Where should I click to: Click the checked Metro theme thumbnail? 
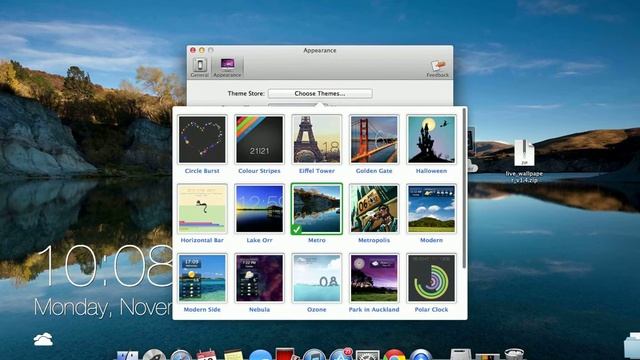click(x=316, y=209)
